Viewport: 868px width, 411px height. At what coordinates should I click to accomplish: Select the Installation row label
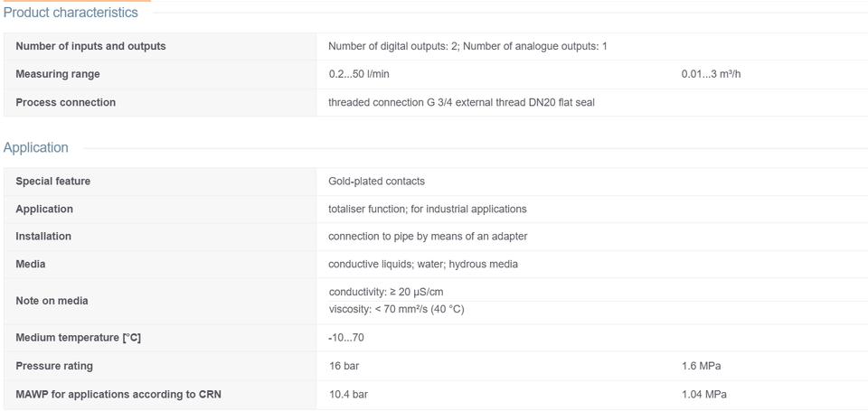click(x=43, y=236)
